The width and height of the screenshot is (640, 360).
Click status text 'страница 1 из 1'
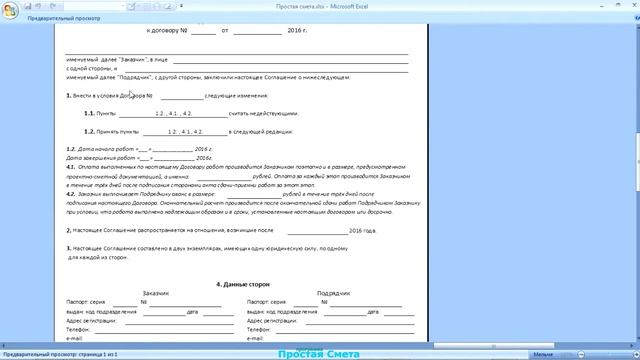coord(98,355)
